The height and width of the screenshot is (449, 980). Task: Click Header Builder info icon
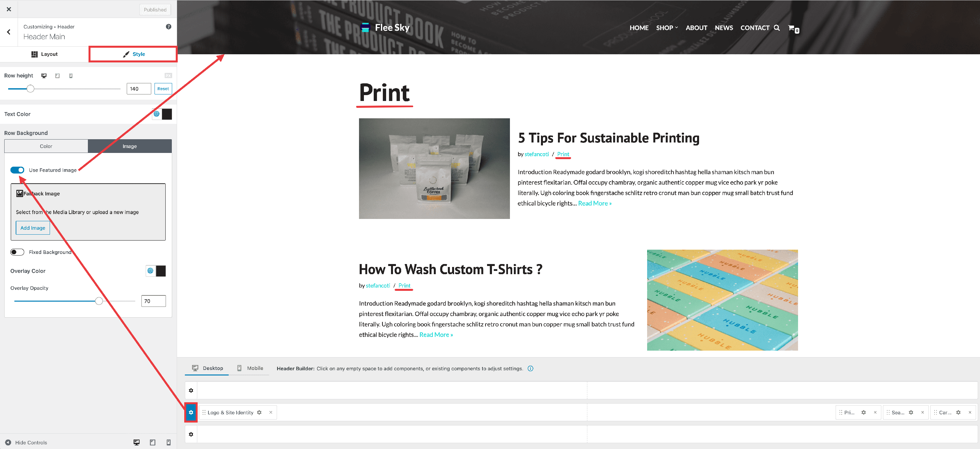click(x=530, y=368)
